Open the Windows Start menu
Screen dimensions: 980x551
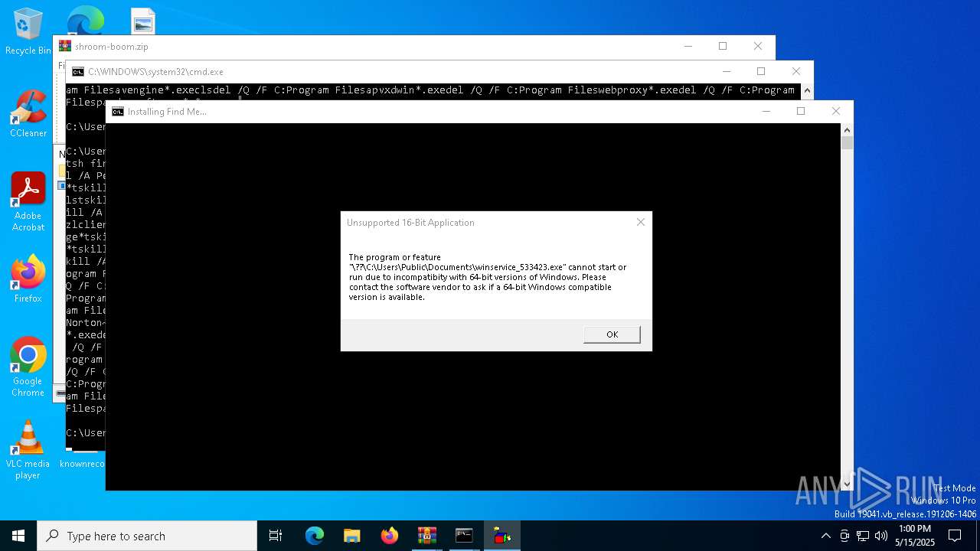click(x=18, y=536)
